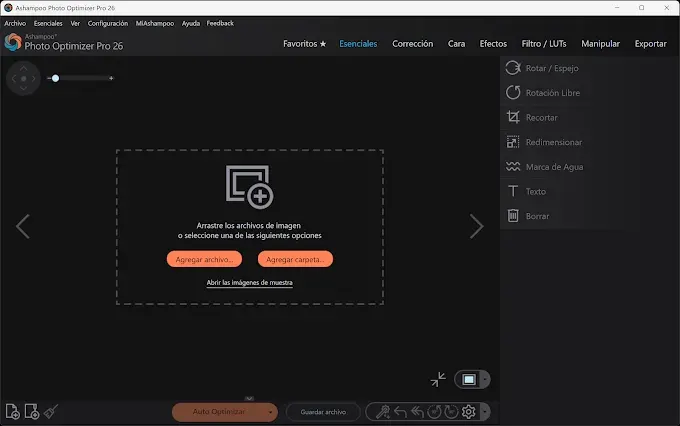
Task: Click the Photo Optimizer Pro 26 title text
Action: point(74,46)
